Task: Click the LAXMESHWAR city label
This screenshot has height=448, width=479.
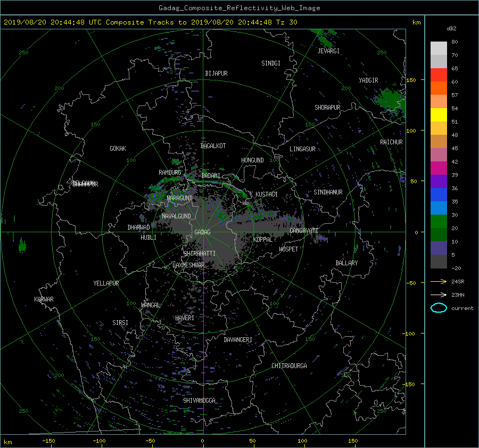Action: point(188,265)
